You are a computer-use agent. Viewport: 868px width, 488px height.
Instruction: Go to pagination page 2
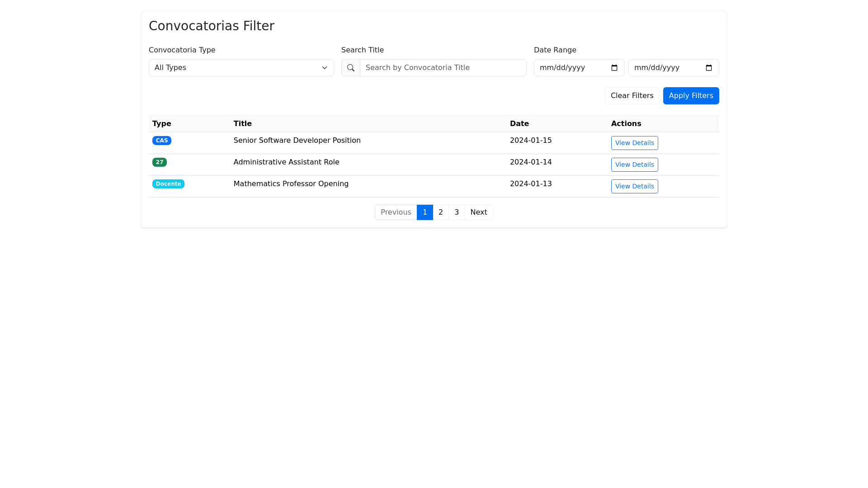(x=440, y=212)
